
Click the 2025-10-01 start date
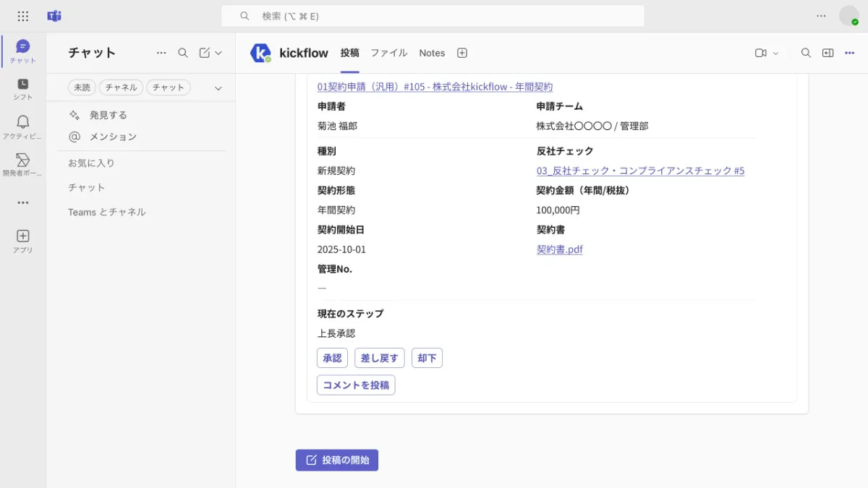coord(341,249)
